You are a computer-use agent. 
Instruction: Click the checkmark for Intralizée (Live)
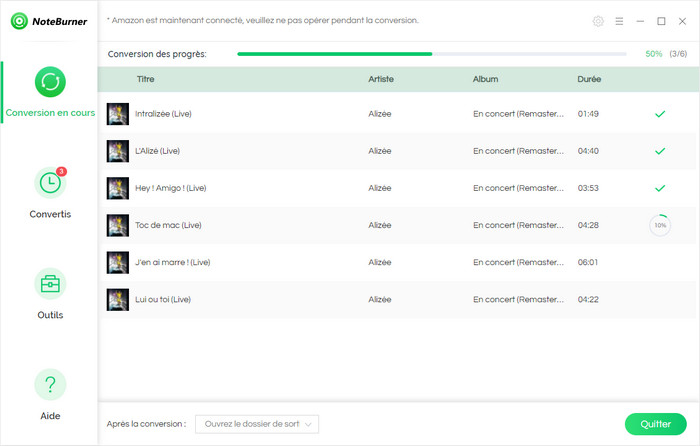660,114
